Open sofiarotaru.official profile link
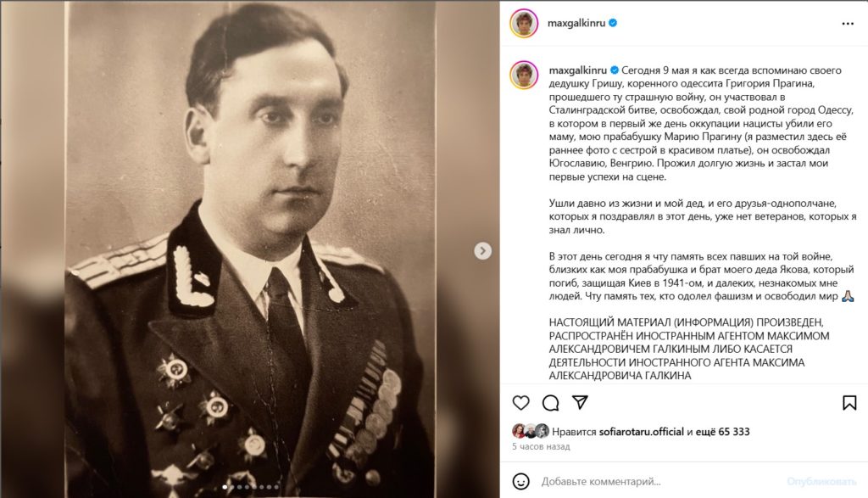 pos(641,432)
